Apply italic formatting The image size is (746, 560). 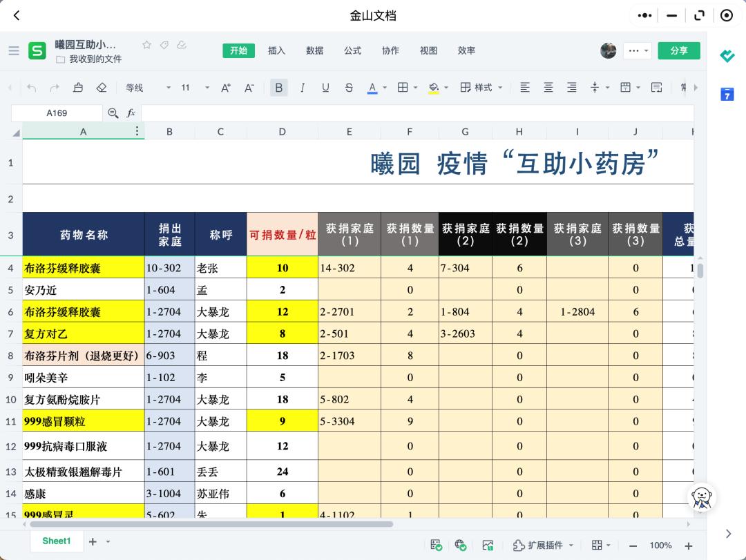pos(303,88)
